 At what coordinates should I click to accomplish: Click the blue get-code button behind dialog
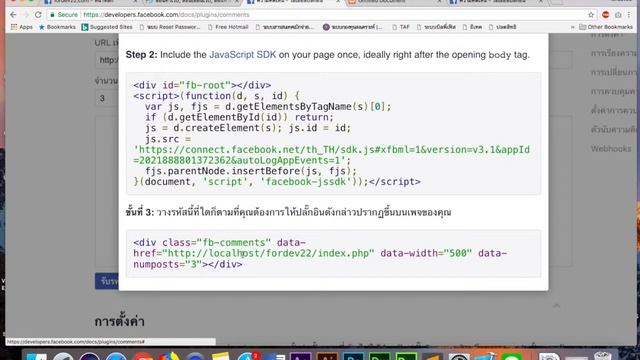click(x=107, y=281)
